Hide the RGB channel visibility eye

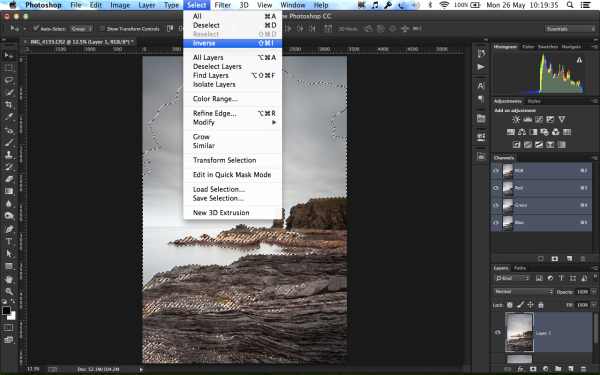point(496,171)
